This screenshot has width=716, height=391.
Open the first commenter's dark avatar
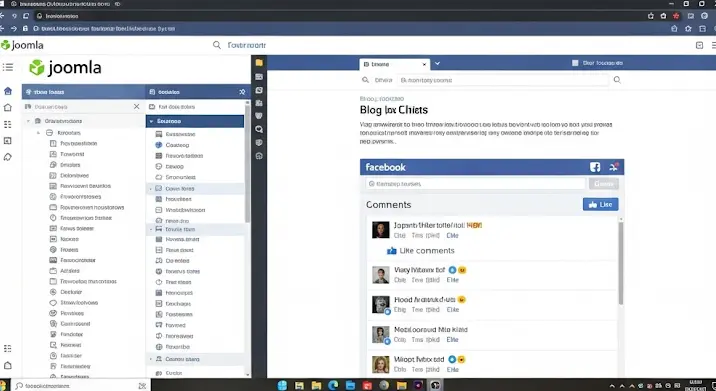click(x=380, y=230)
